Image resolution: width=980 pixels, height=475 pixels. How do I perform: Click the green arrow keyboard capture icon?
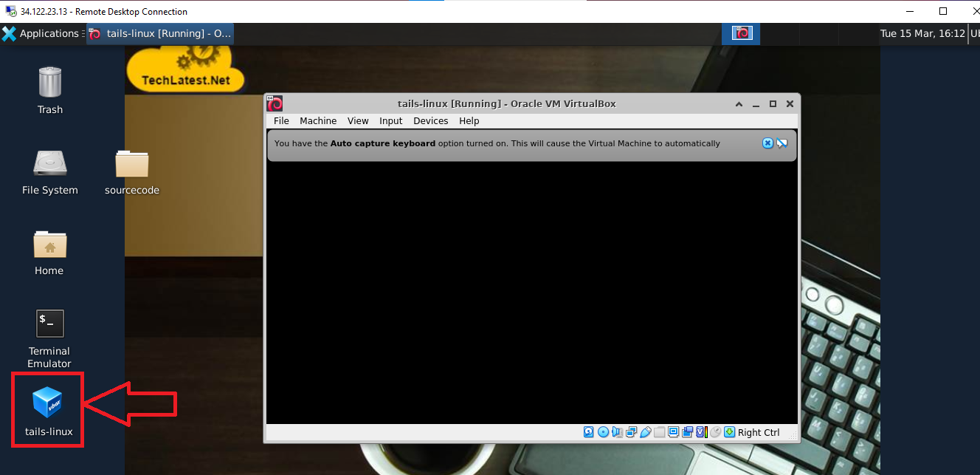tap(730, 432)
